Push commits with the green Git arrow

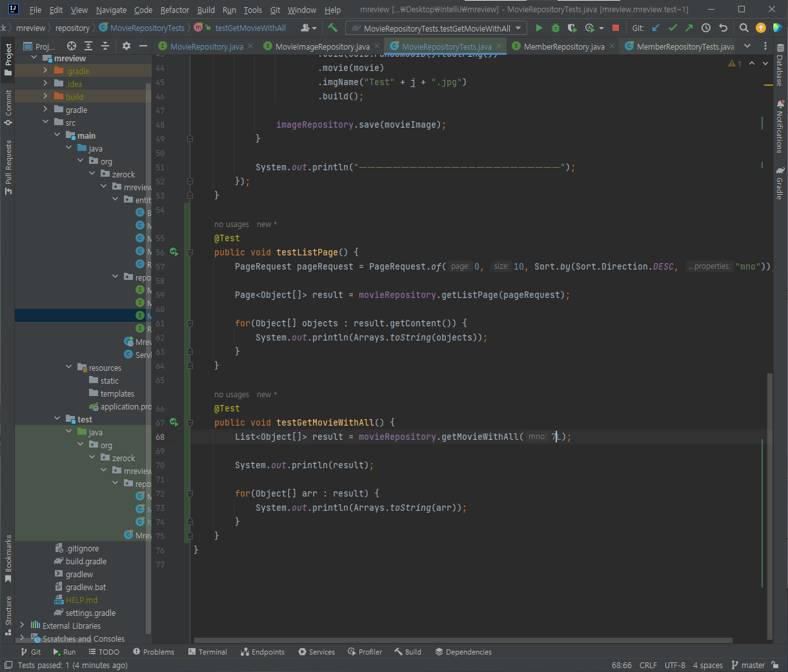click(x=689, y=28)
